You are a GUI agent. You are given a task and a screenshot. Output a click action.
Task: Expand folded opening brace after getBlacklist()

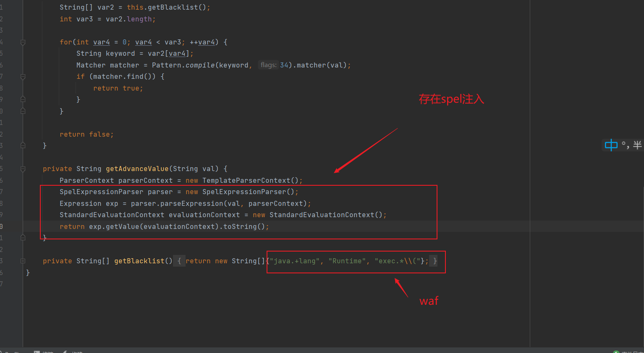click(x=179, y=261)
